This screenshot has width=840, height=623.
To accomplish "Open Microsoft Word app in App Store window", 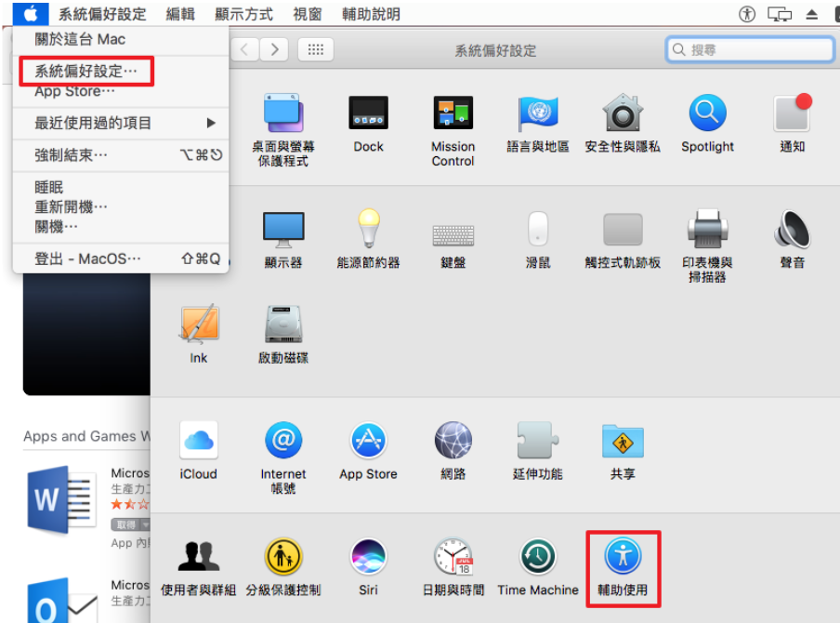I will (62, 499).
